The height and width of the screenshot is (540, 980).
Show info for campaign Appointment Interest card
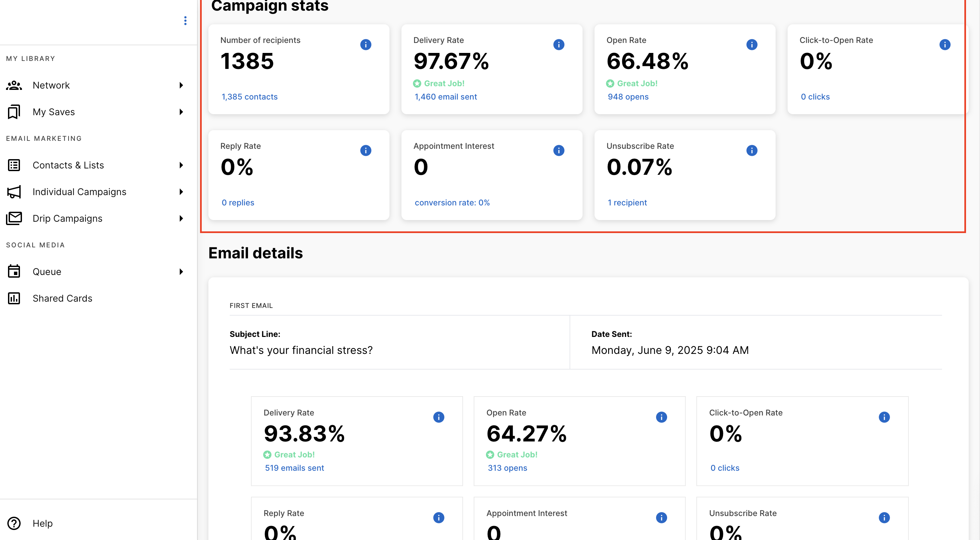559,150
